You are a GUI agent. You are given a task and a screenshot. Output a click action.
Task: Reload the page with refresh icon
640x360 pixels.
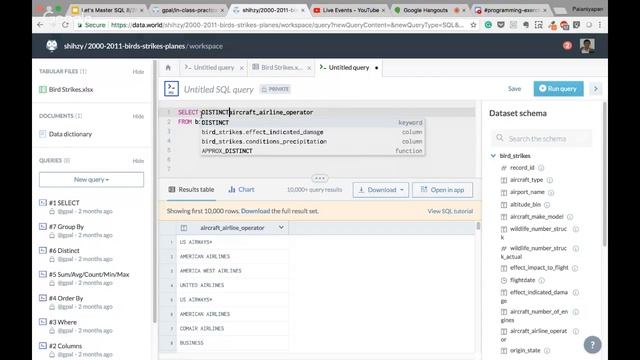tap(65, 25)
